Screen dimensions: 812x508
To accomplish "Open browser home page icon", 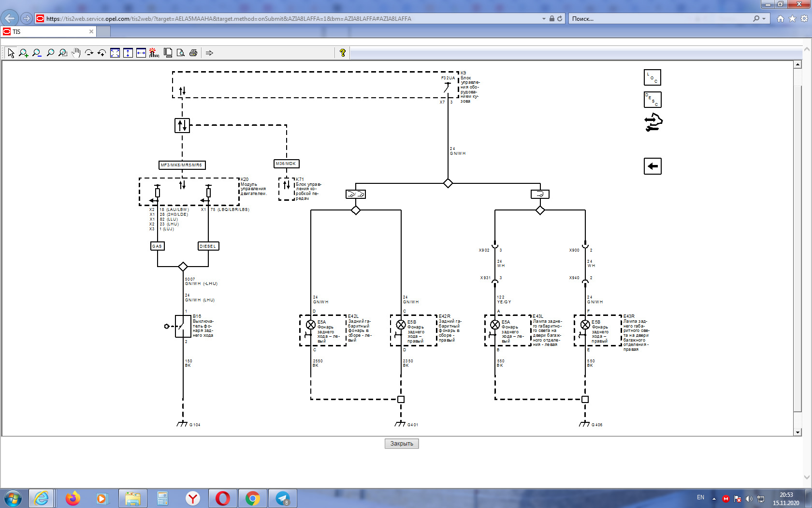I will pos(780,18).
